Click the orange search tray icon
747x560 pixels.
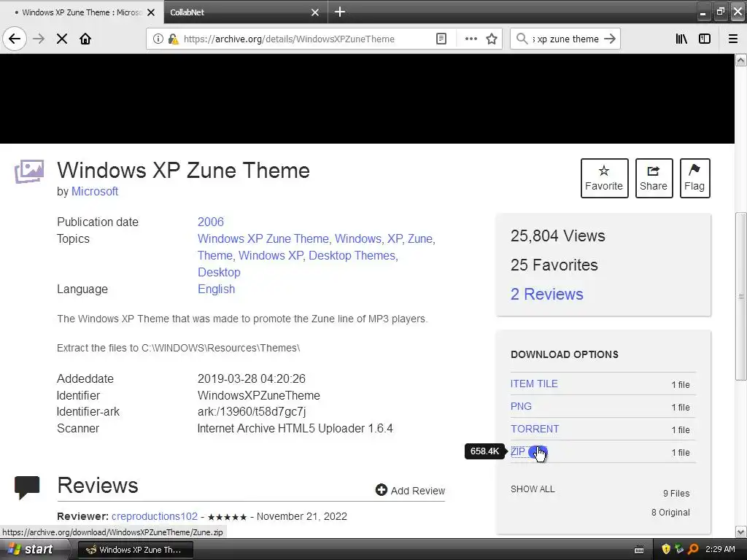pos(693,549)
